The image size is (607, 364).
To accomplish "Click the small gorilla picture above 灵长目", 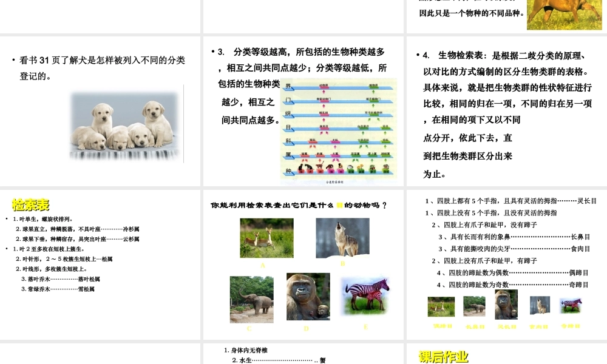I will (506, 305).
